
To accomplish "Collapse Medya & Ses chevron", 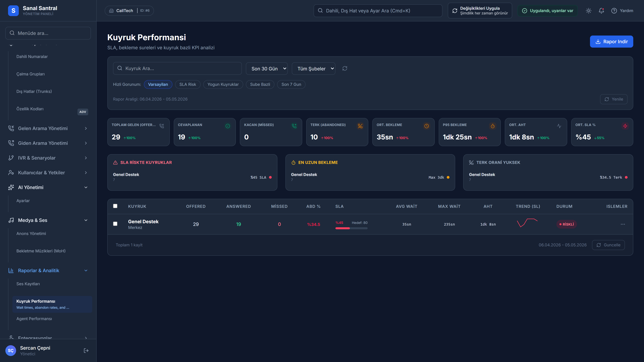I will pyautogui.click(x=86, y=220).
